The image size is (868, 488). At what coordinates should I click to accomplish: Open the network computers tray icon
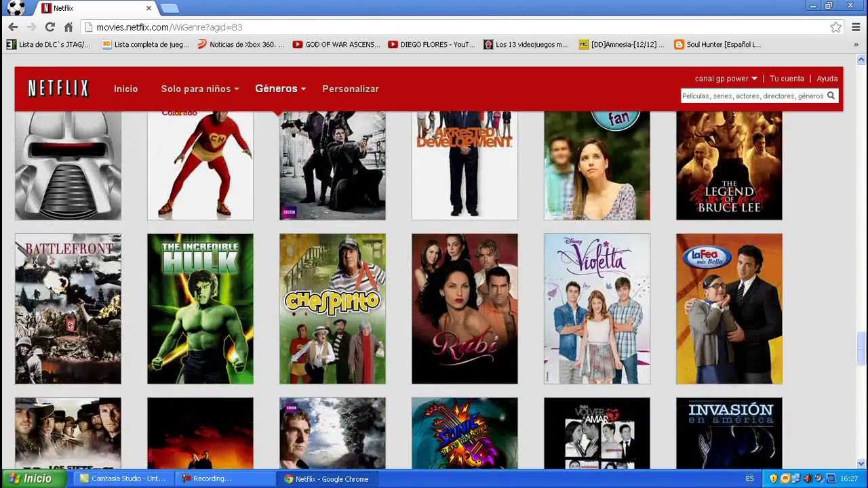click(796, 479)
